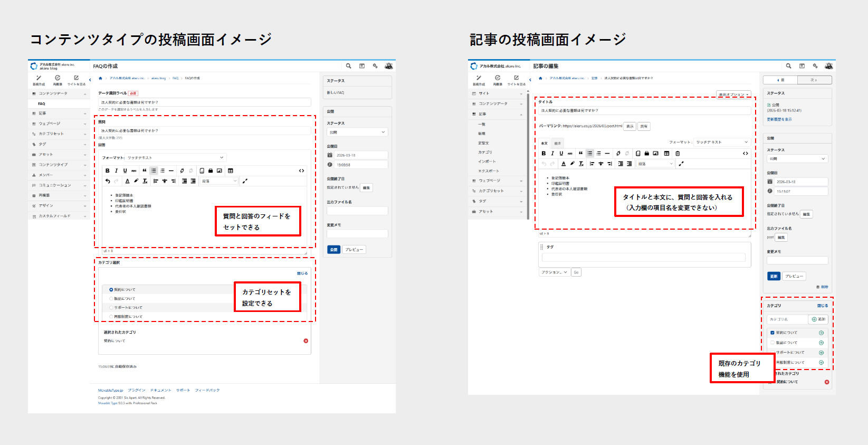Screen dimensions: 868x445
Task: Click データ識別ラベル input field
Action: tap(204, 102)
